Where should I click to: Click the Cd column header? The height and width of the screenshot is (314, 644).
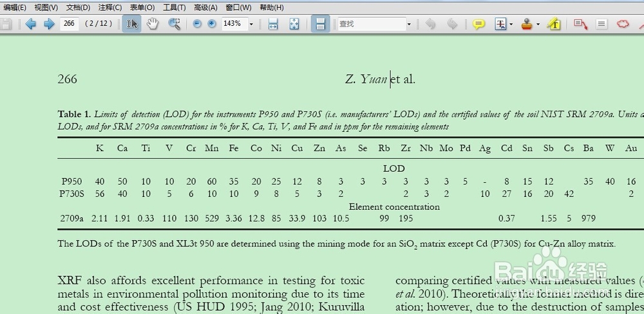[506, 148]
